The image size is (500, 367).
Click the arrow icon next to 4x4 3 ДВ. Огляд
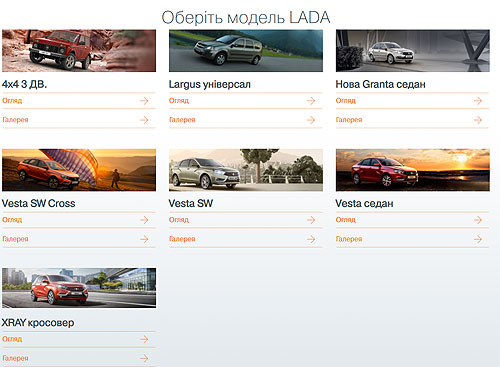point(144,101)
